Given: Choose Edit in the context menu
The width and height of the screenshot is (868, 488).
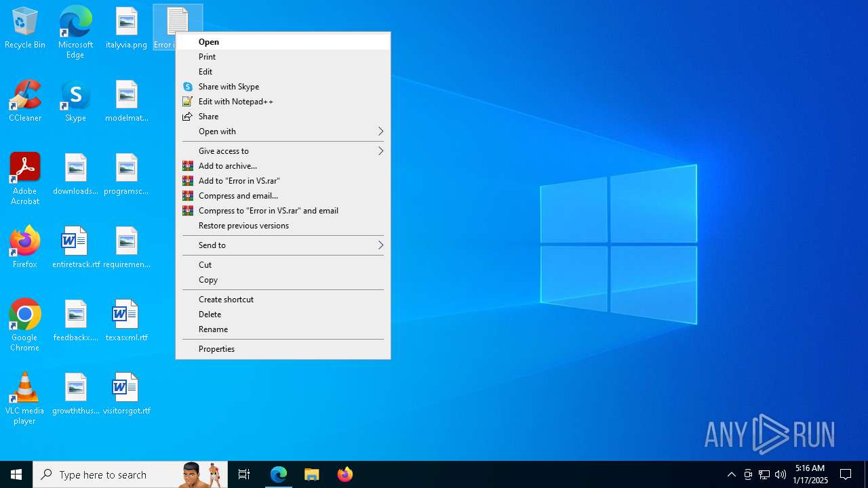Looking at the screenshot, I should [283, 72].
